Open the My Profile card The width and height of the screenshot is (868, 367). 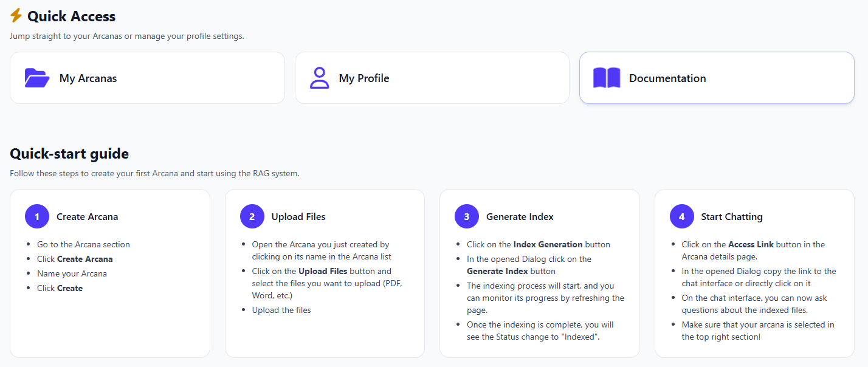[432, 78]
